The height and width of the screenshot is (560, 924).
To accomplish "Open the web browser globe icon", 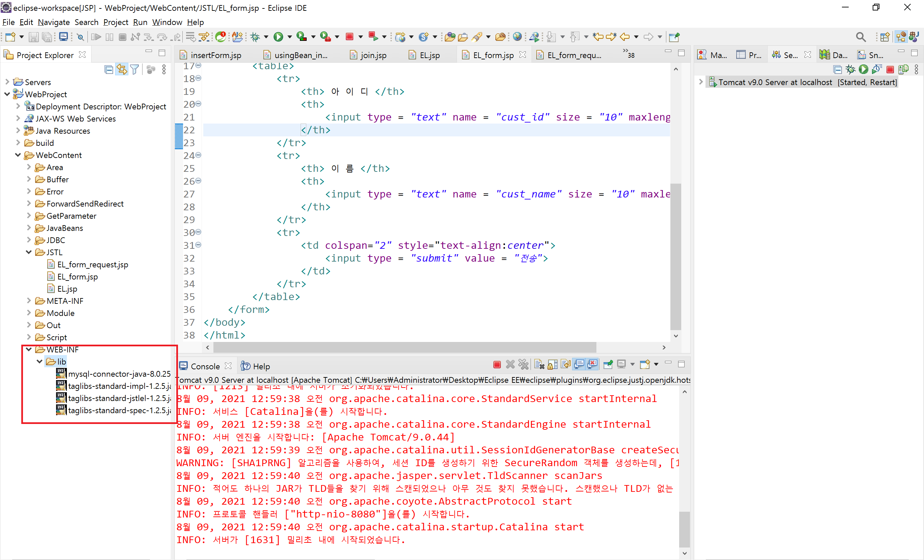I will [x=517, y=37].
